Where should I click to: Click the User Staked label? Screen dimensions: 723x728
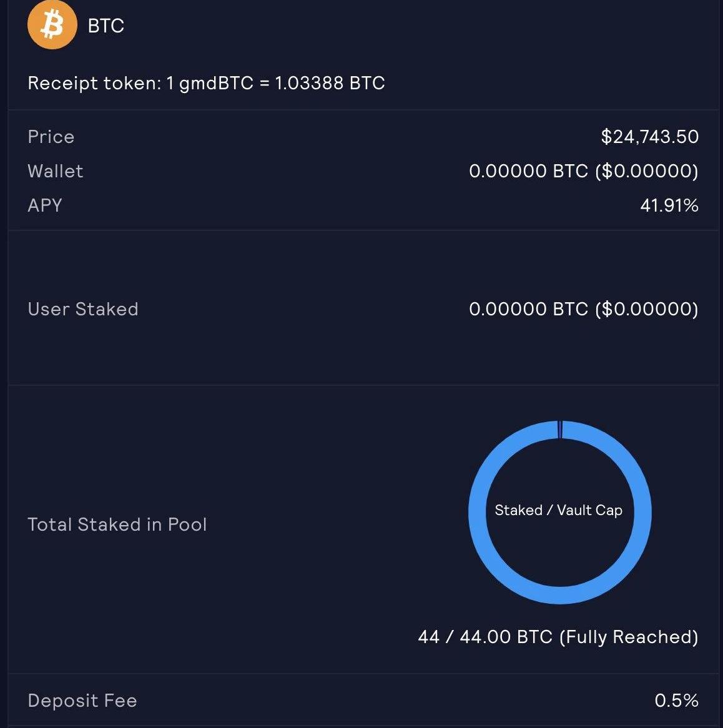(x=83, y=309)
